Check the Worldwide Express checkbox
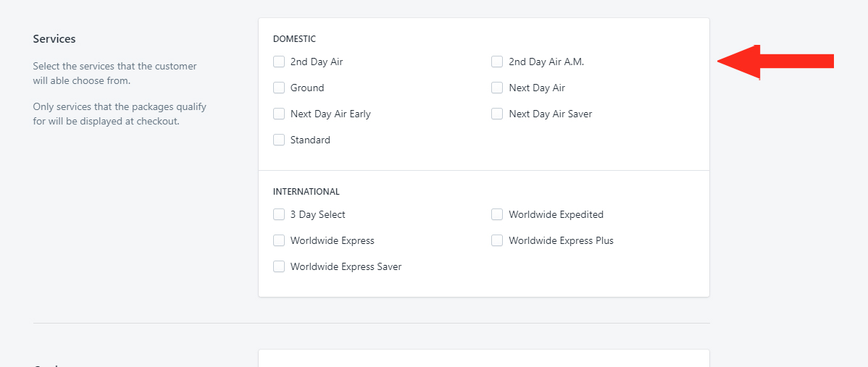The width and height of the screenshot is (868, 367). click(x=279, y=240)
